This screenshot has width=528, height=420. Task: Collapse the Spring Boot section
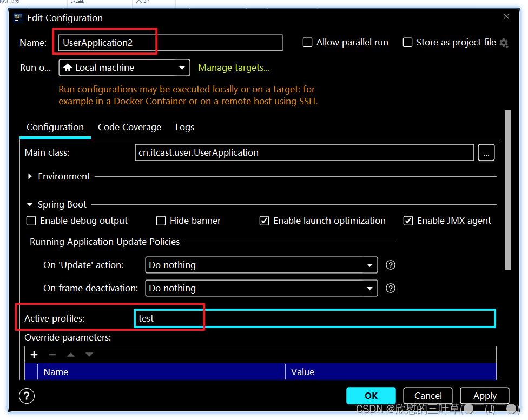(30, 205)
